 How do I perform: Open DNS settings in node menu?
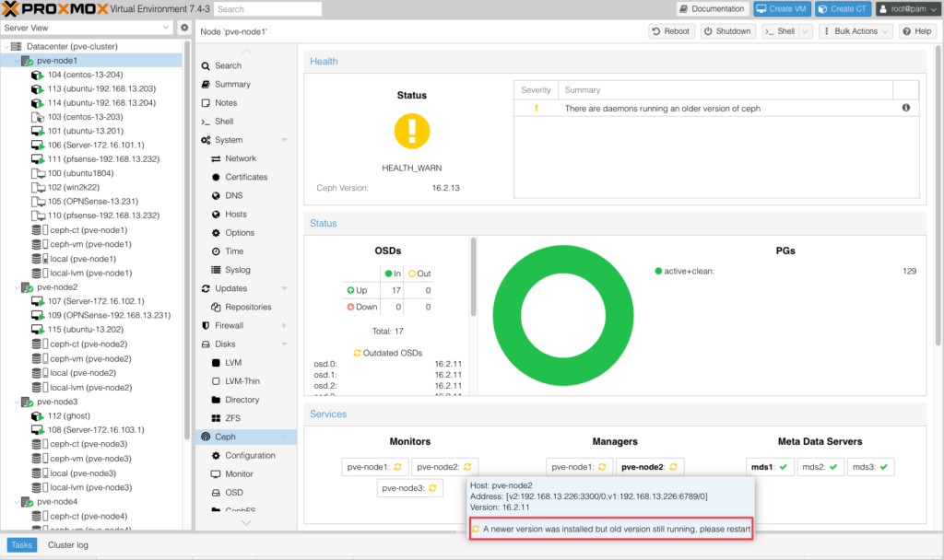[x=233, y=195]
